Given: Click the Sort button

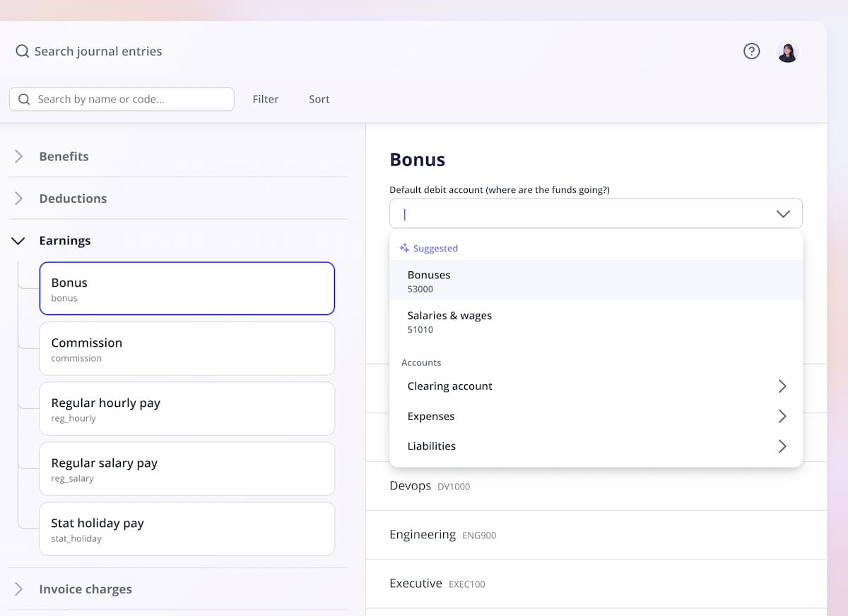Looking at the screenshot, I should tap(319, 99).
